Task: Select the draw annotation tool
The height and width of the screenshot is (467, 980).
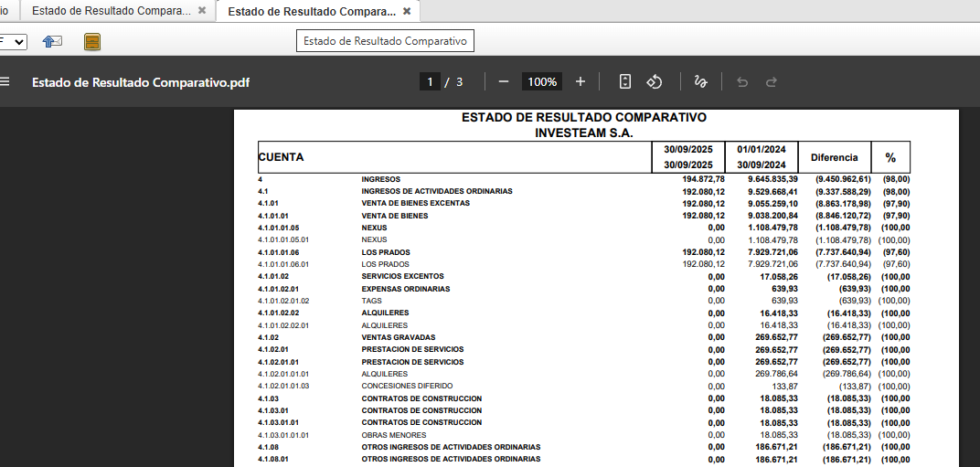Action: coord(701,82)
